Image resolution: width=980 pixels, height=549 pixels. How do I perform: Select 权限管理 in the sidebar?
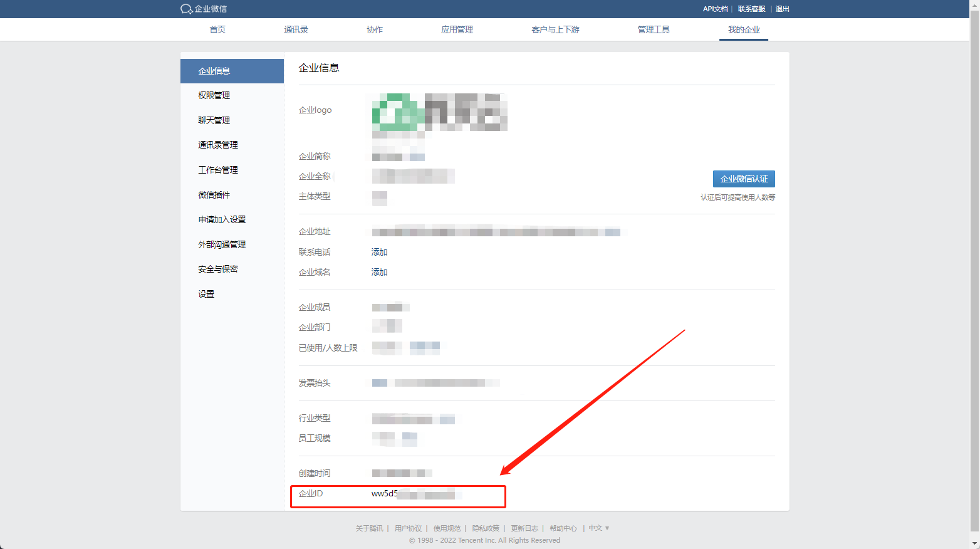pyautogui.click(x=214, y=95)
